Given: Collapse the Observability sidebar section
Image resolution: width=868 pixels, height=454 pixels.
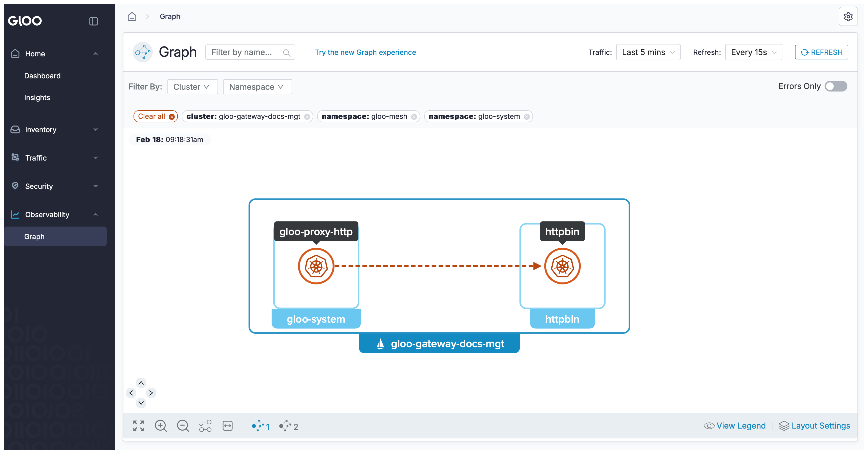Looking at the screenshot, I should pos(95,214).
